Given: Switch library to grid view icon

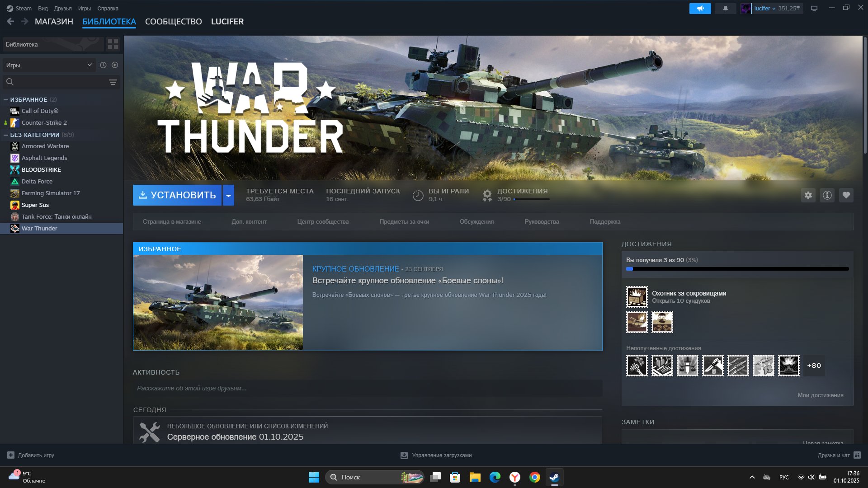Looking at the screenshot, I should coord(113,44).
